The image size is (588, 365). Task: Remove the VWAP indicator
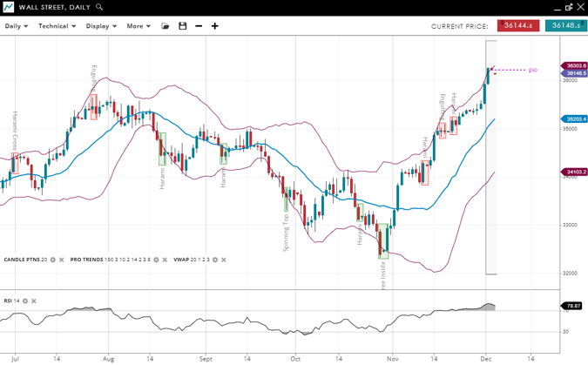224,260
